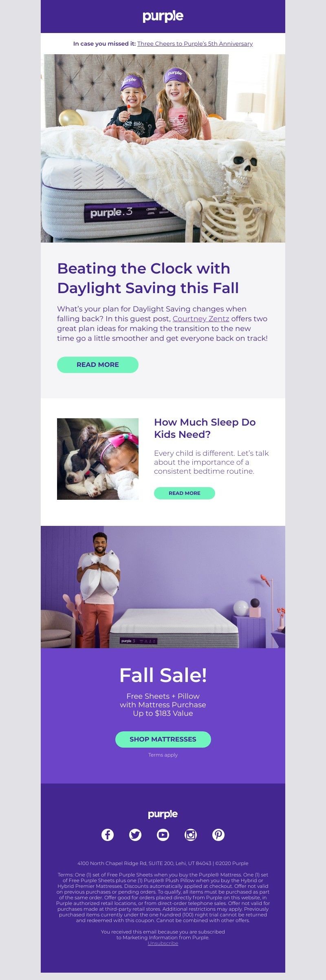The image size is (326, 980).
Task: Open the Facebook icon in footer
Action: coord(108,834)
